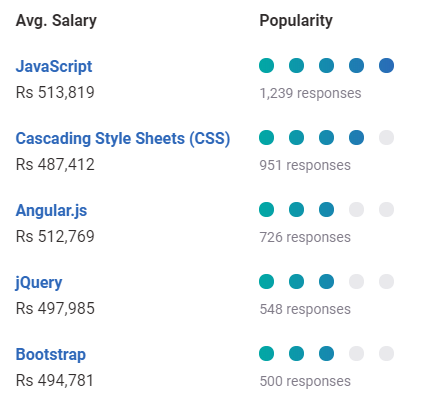Open the Bootstrap skill link
The image size is (439, 400).
51,355
